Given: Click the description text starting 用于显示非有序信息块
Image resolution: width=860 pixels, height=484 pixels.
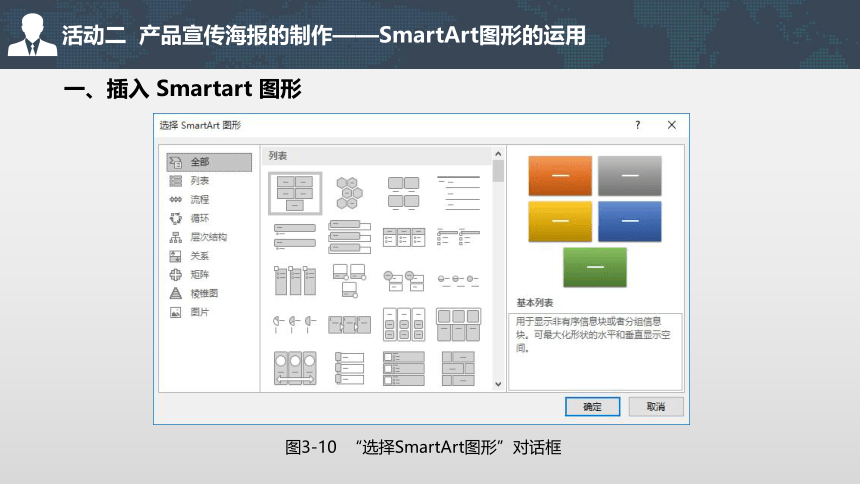Looking at the screenshot, I should [593, 335].
